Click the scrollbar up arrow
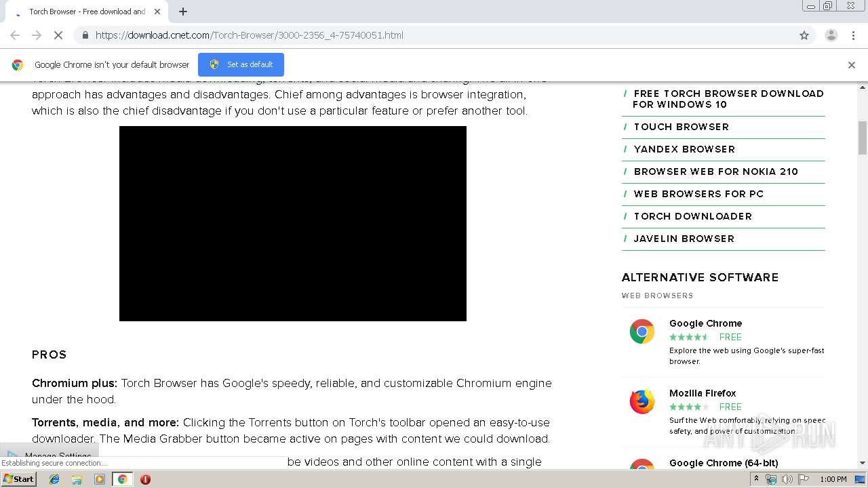 [x=863, y=87]
